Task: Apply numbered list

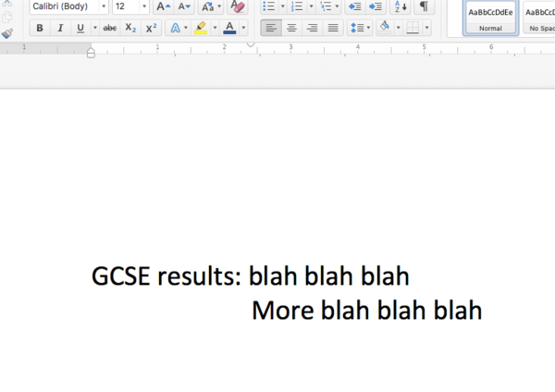Action: [x=297, y=6]
